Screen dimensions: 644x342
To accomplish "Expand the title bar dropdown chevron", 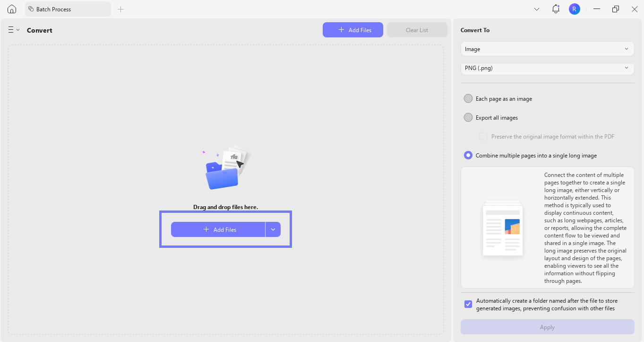I will (537, 9).
